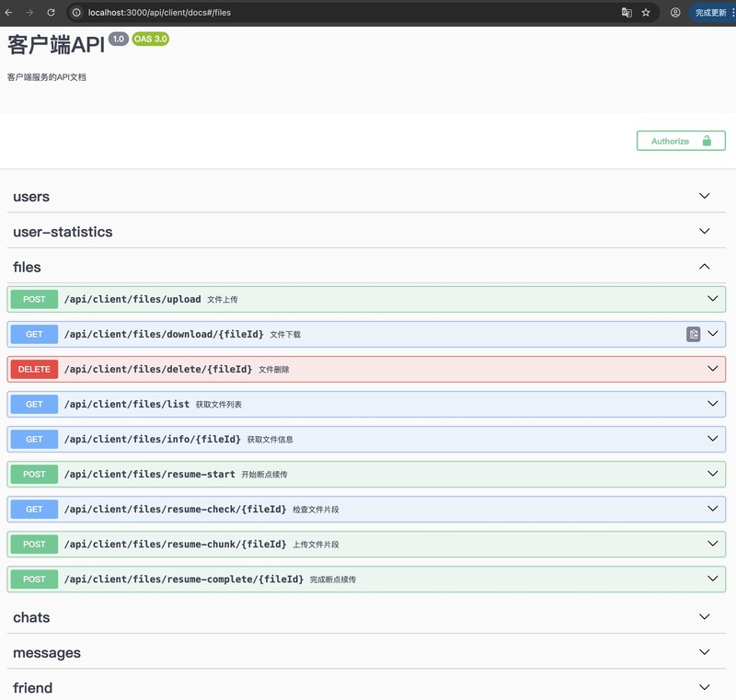The height and width of the screenshot is (700, 736).
Task: Expand the messages section
Action: 705,652
